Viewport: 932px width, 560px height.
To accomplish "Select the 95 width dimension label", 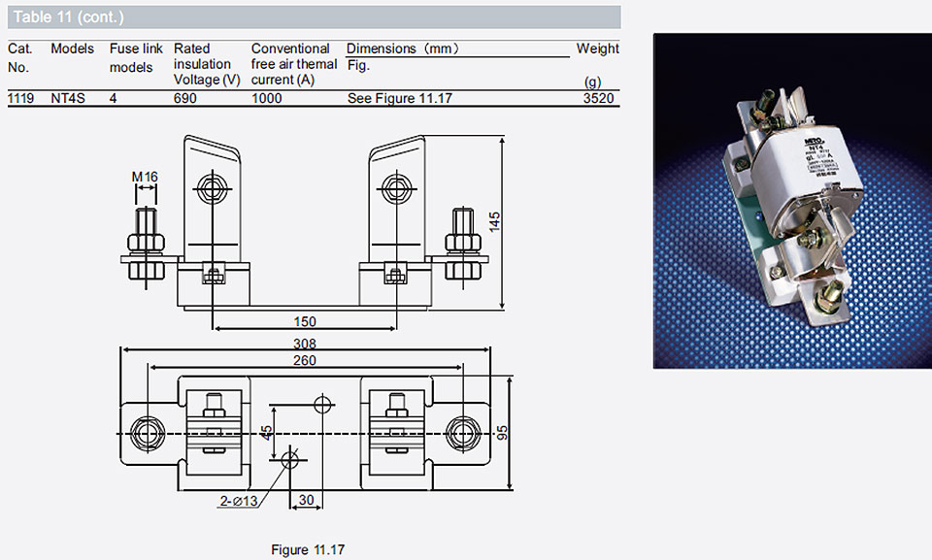I will (502, 432).
